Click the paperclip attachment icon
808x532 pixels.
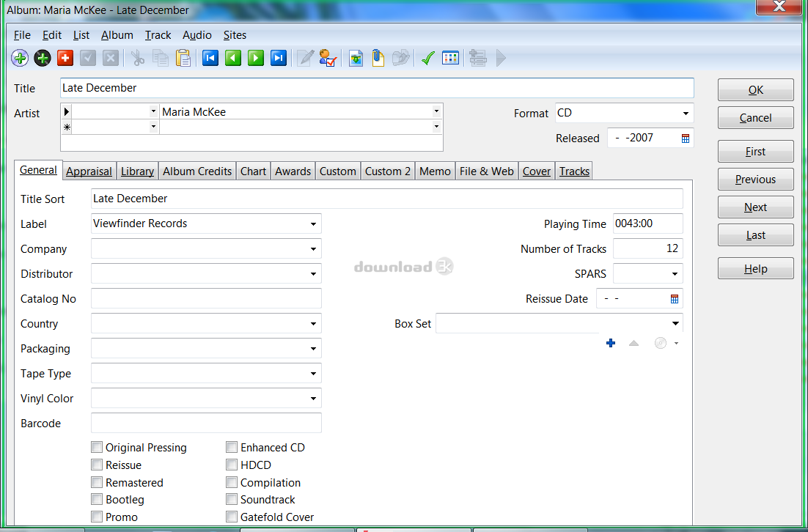point(378,58)
